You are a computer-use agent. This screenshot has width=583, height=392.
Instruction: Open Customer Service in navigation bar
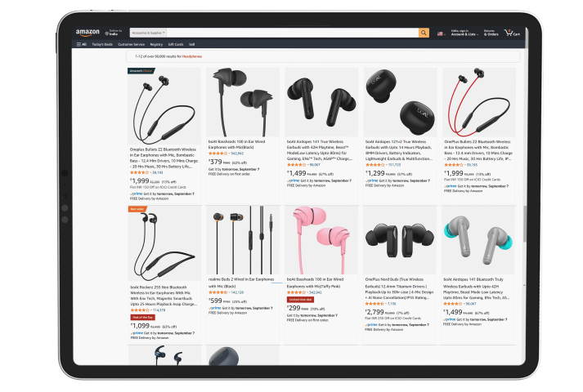[x=132, y=45]
